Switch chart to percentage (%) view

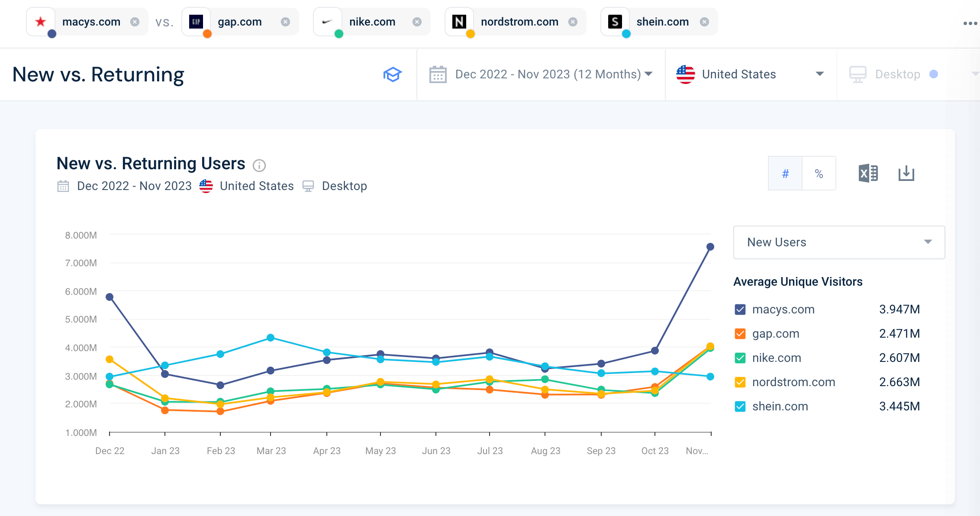click(x=819, y=174)
